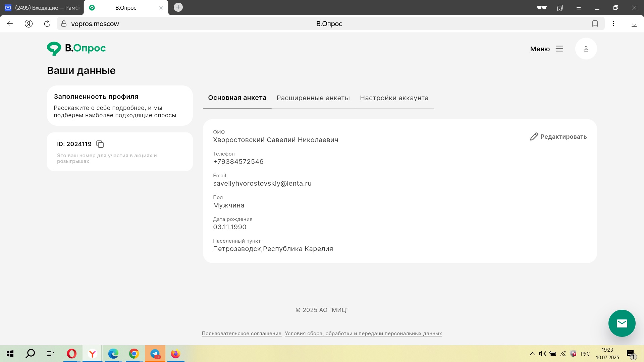Click Петрозаводск,Республика Карелия text
644x362 pixels.
tap(273, 249)
